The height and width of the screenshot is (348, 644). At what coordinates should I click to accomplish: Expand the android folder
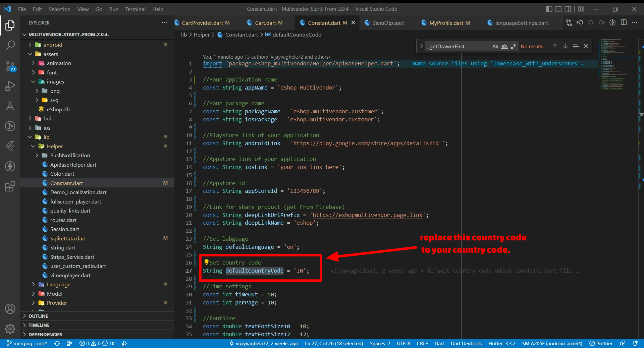click(53, 45)
